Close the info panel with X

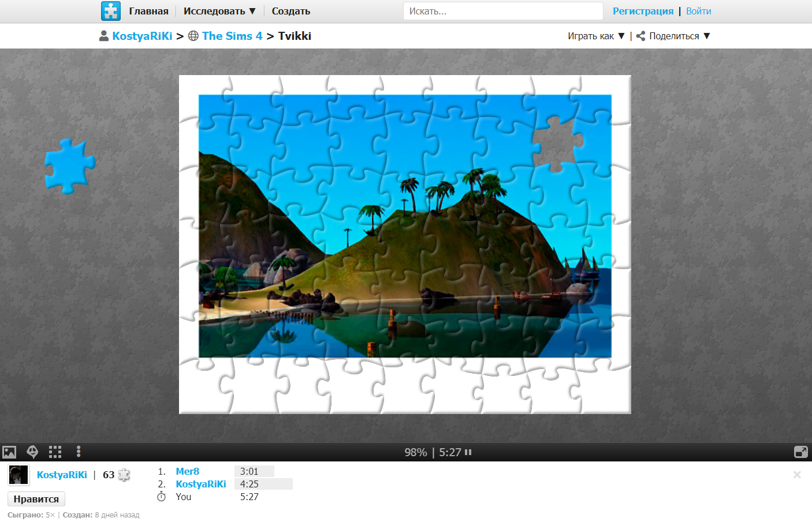797,475
